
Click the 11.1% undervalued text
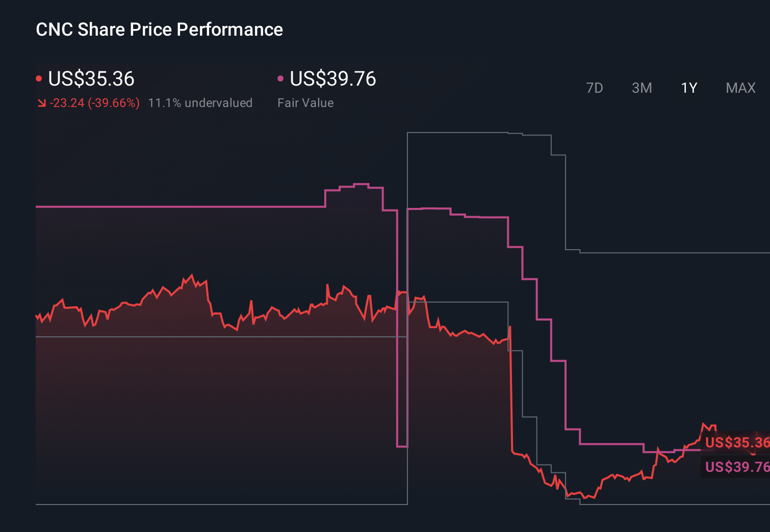[200, 102]
